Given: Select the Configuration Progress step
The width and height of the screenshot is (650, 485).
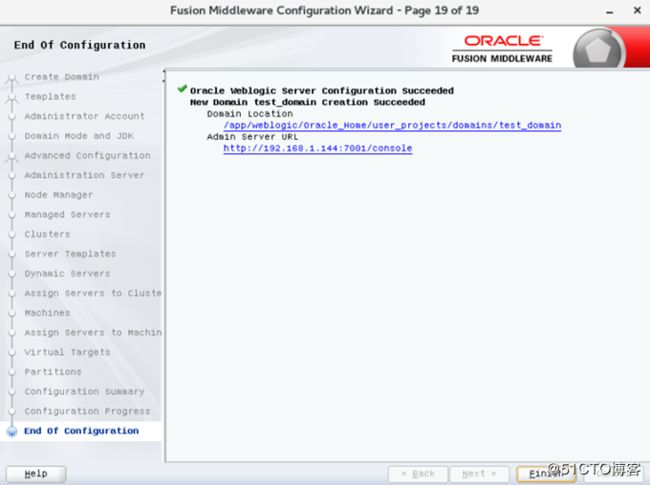Looking at the screenshot, I should [x=87, y=411].
